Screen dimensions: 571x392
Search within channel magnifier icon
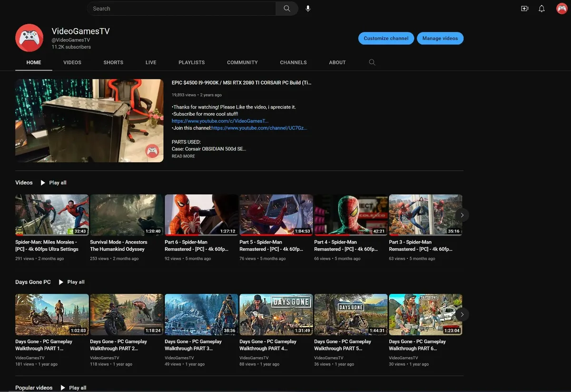[x=372, y=62]
